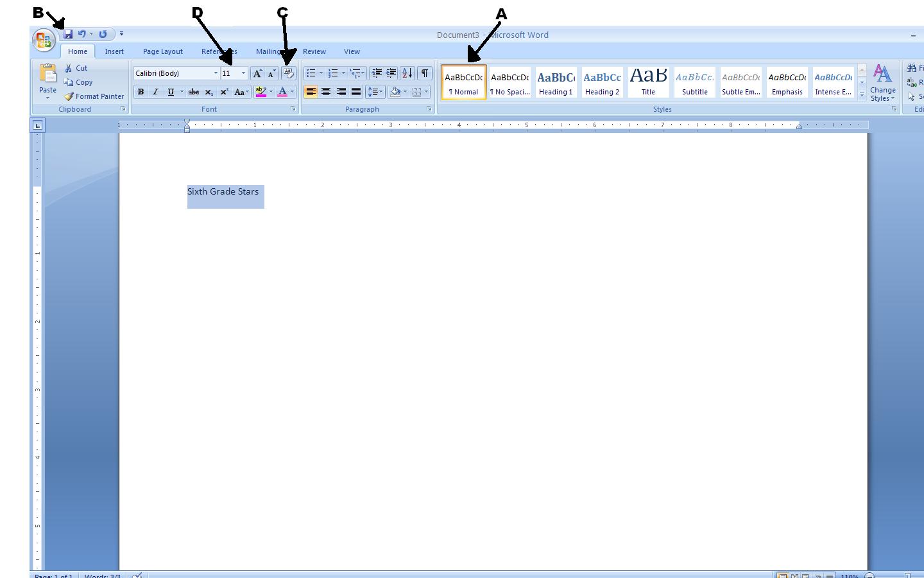Select the Format Painter tool

tap(94, 96)
